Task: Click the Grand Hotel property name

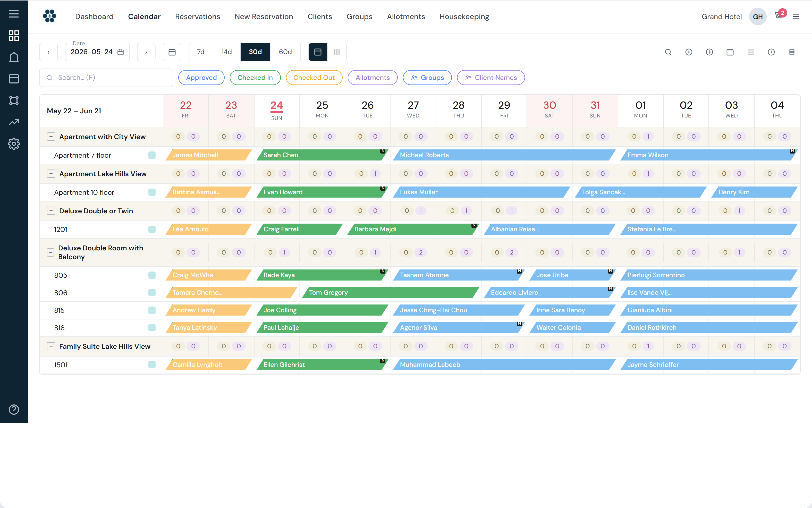Action: (x=721, y=16)
